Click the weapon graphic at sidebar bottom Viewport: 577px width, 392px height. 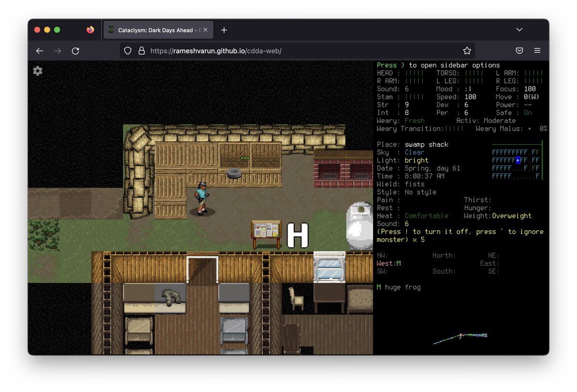tap(460, 338)
